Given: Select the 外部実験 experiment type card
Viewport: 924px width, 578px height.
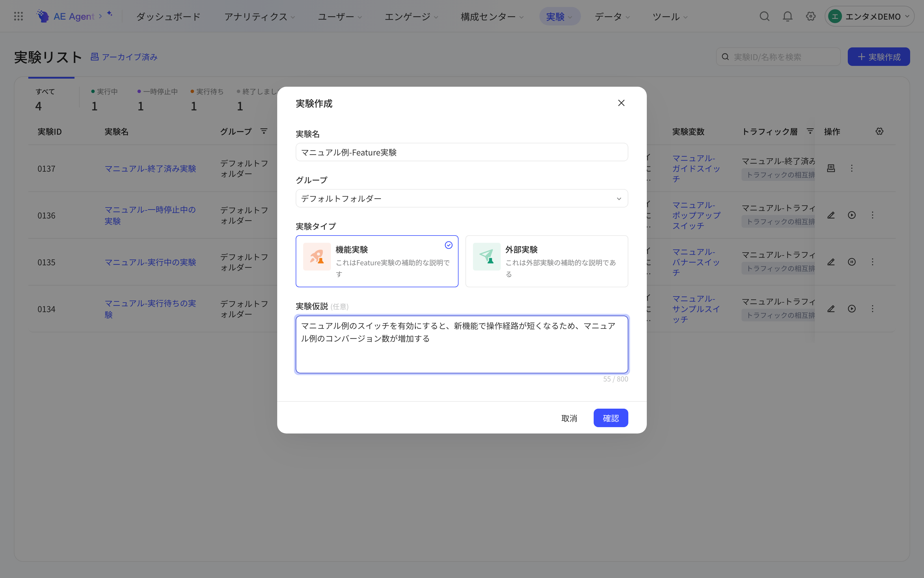Looking at the screenshot, I should click(x=547, y=261).
